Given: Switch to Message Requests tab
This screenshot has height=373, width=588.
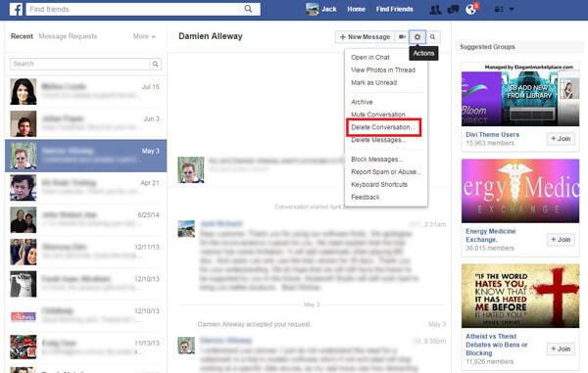Looking at the screenshot, I should coord(68,36).
